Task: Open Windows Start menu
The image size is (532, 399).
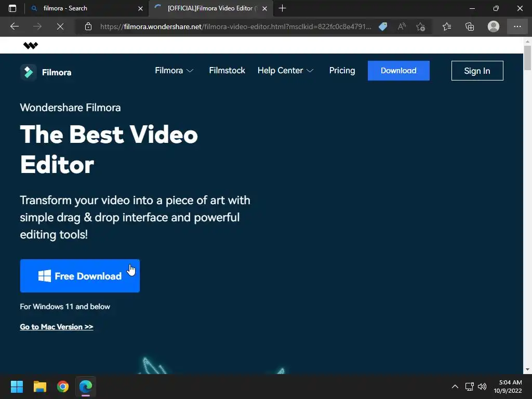Action: tap(17, 387)
